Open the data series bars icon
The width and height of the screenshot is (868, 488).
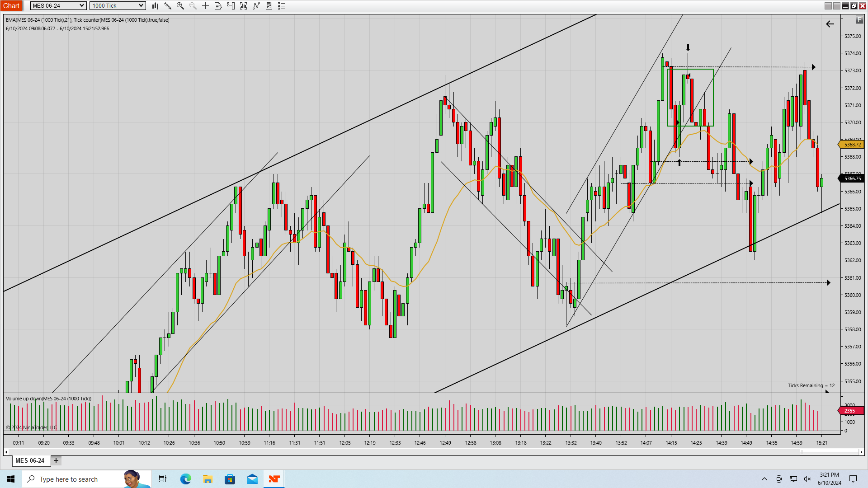243,6
